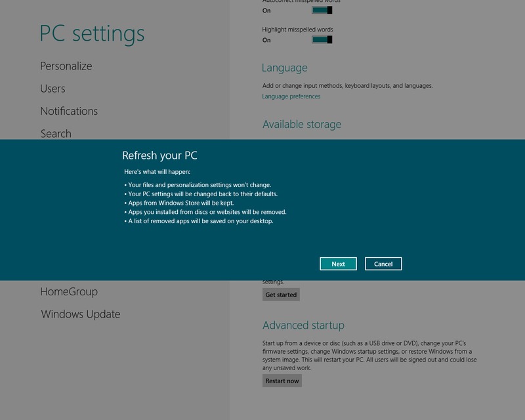The height and width of the screenshot is (420, 525).
Task: Click the Language section heading
Action: tap(284, 68)
